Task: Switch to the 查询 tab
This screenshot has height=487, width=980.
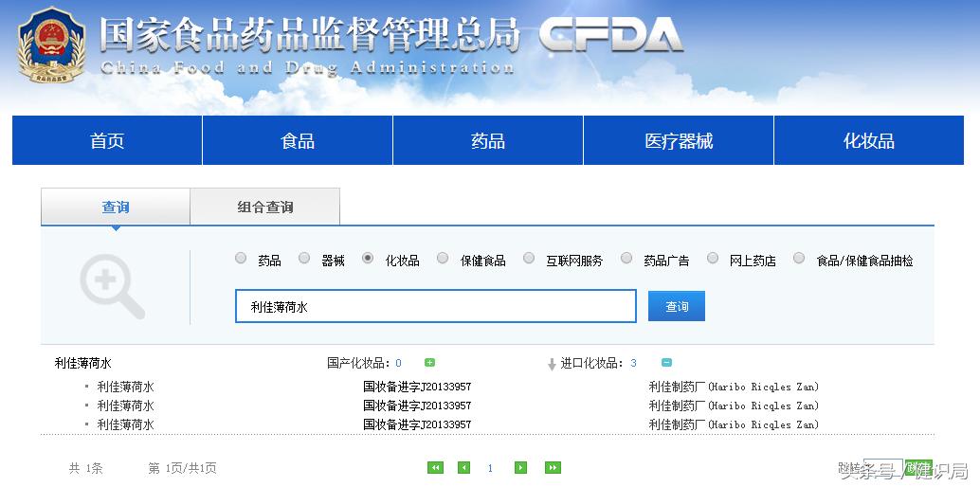Action: [x=116, y=207]
